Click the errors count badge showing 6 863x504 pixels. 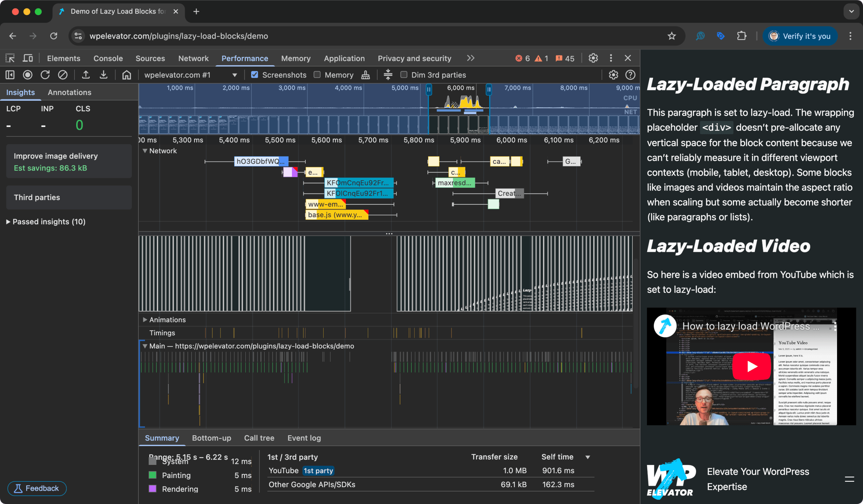point(523,59)
